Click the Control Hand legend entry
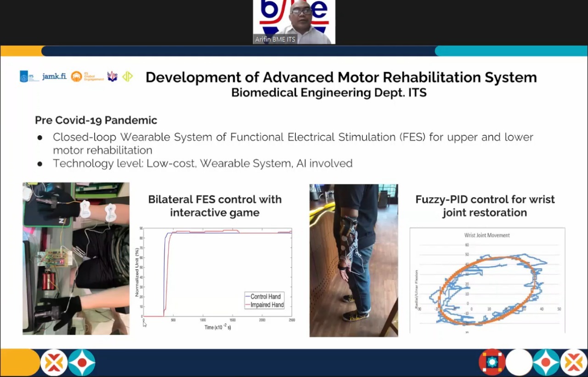 click(x=265, y=297)
